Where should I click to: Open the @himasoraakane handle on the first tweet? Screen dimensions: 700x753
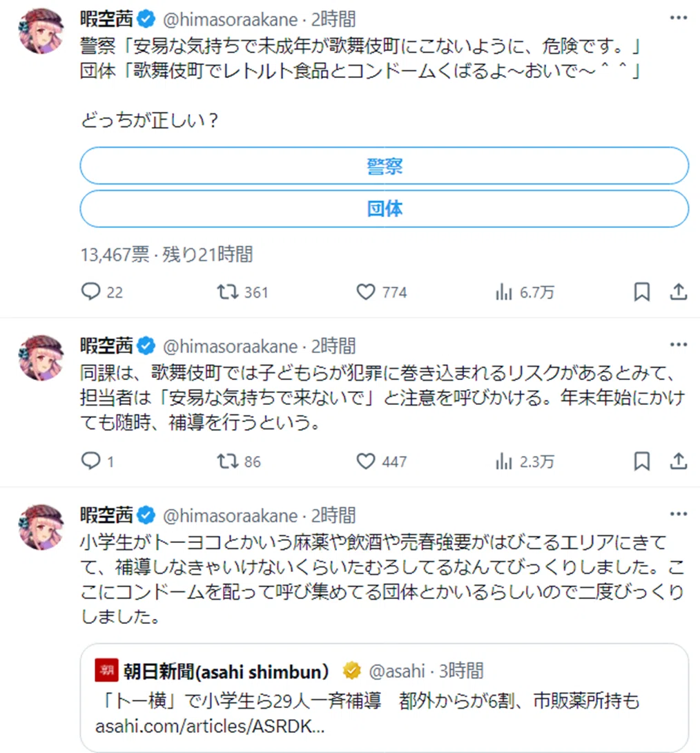point(231,20)
